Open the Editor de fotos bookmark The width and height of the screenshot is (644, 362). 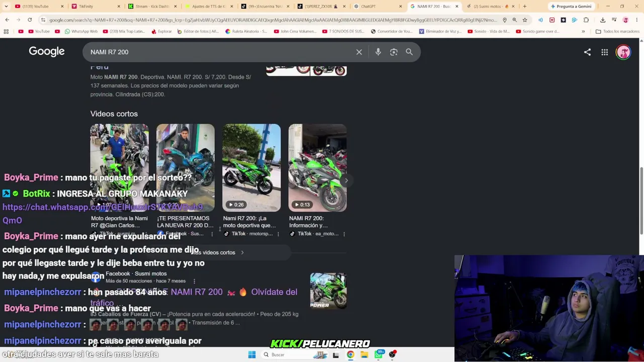point(197,31)
